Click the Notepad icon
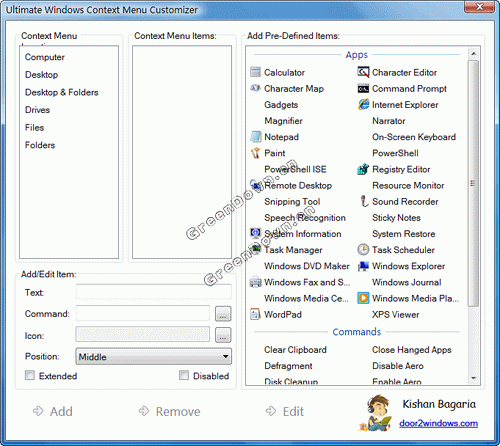500x446 pixels. pyautogui.click(x=255, y=137)
